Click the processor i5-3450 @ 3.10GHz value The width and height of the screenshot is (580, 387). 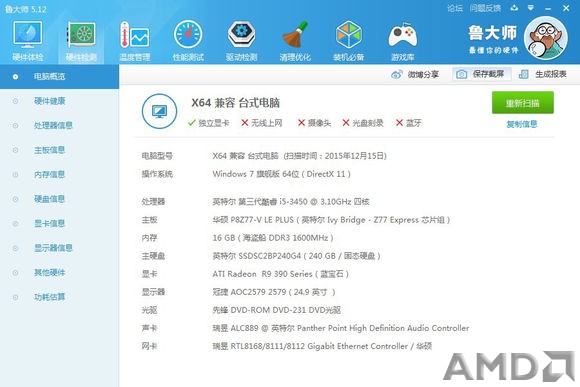[x=291, y=202]
